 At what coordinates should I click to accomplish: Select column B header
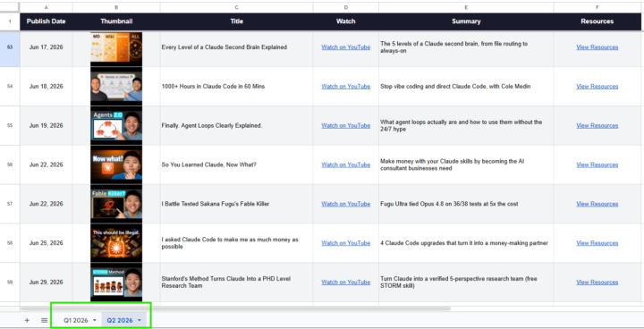click(x=116, y=7)
